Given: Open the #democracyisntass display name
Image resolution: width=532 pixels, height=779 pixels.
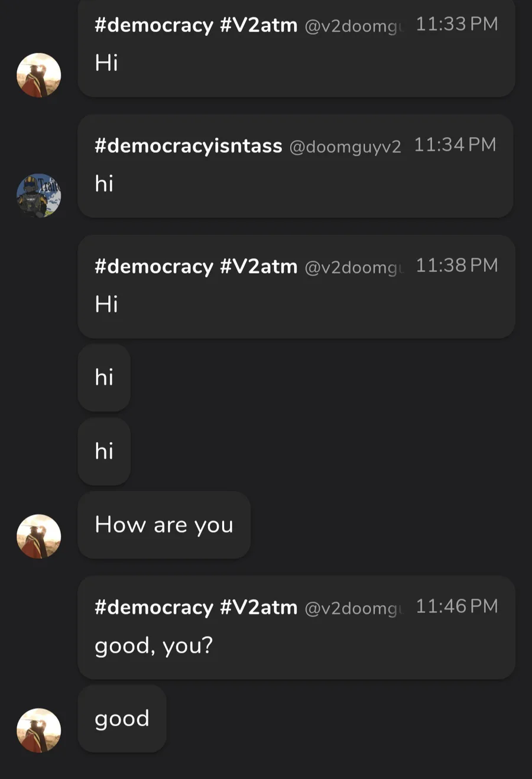Looking at the screenshot, I should (x=188, y=145).
